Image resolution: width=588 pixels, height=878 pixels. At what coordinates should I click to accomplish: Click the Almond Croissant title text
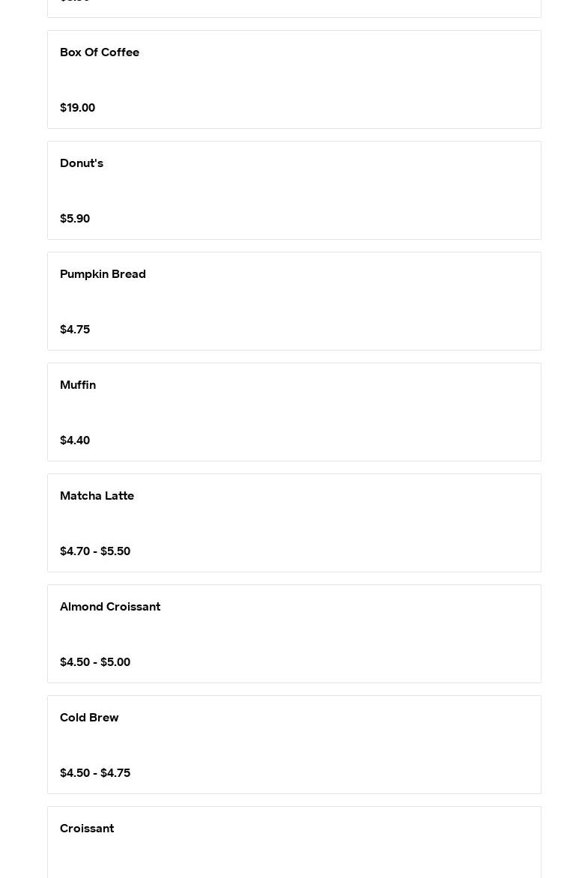pos(110,606)
